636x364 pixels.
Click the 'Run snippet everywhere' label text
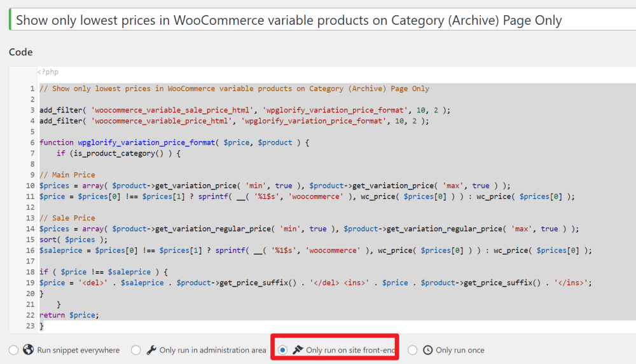[78, 350]
